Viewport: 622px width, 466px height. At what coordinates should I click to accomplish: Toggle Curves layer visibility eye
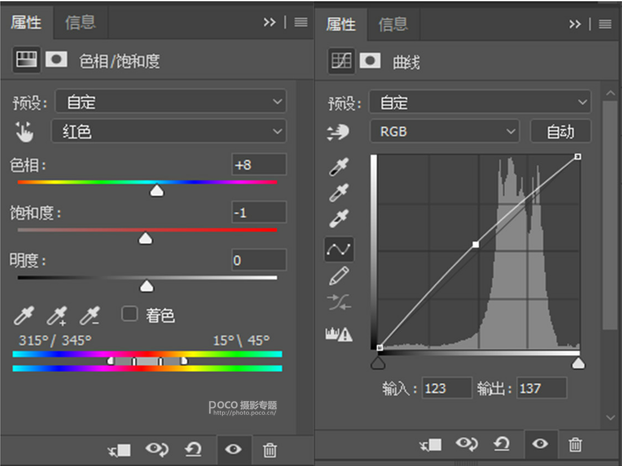point(540,443)
